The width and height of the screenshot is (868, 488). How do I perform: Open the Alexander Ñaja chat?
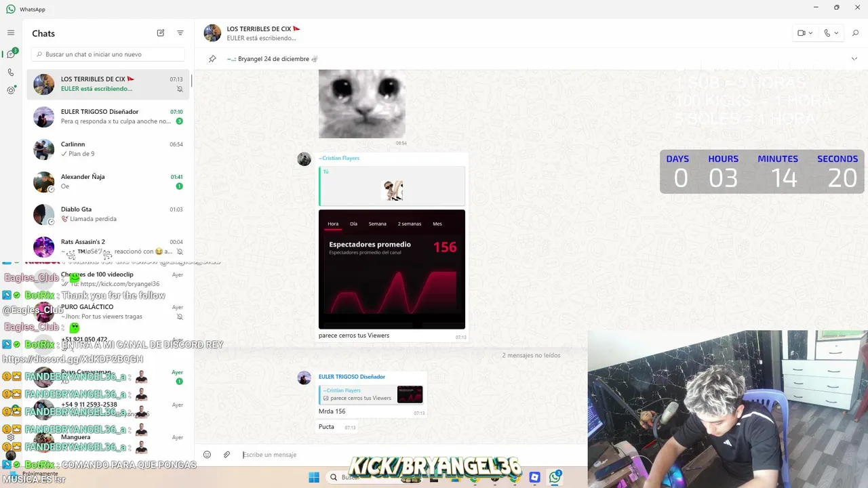point(108,182)
